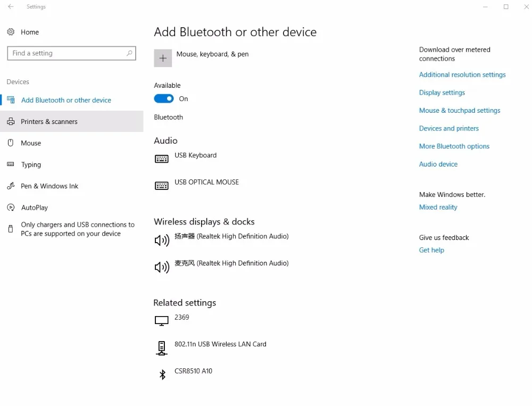
Task: Click the wireless LAN card network icon
Action: click(x=161, y=348)
